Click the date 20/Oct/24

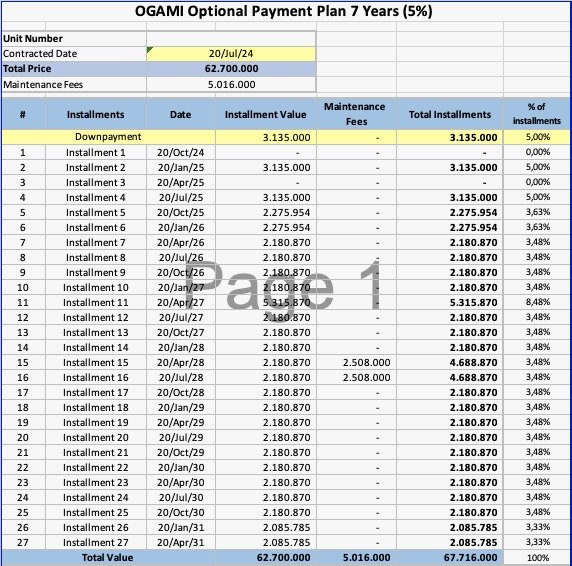tap(181, 152)
